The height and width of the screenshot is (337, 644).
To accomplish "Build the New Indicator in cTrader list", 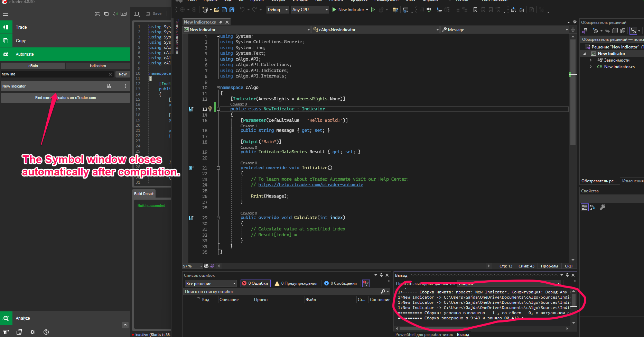I will pos(109,86).
